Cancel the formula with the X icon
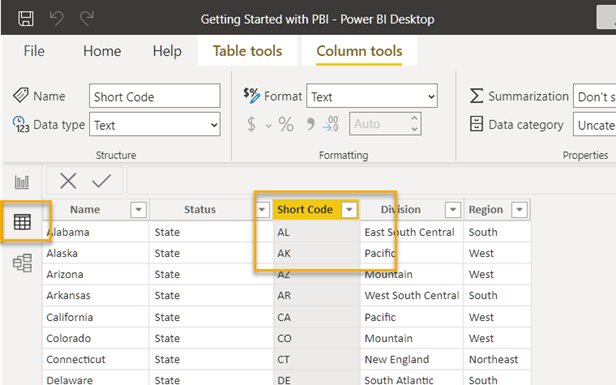616x385 pixels. [x=68, y=181]
